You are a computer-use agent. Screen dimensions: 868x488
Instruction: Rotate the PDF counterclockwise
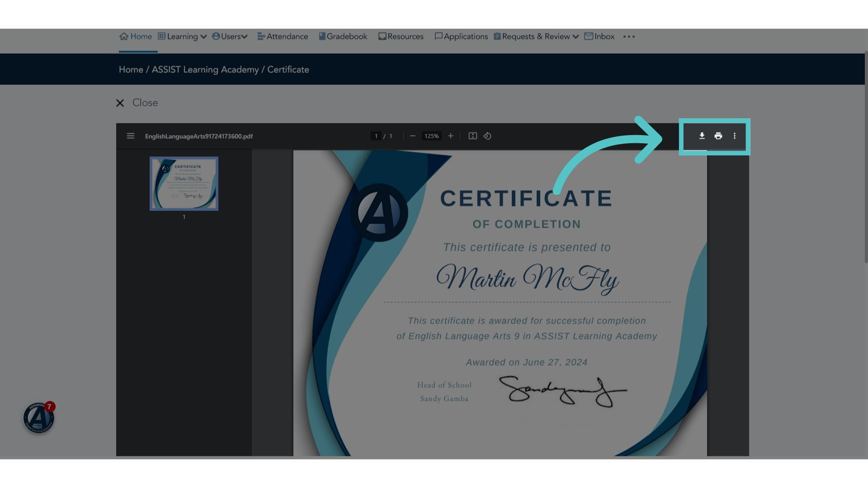[487, 136]
